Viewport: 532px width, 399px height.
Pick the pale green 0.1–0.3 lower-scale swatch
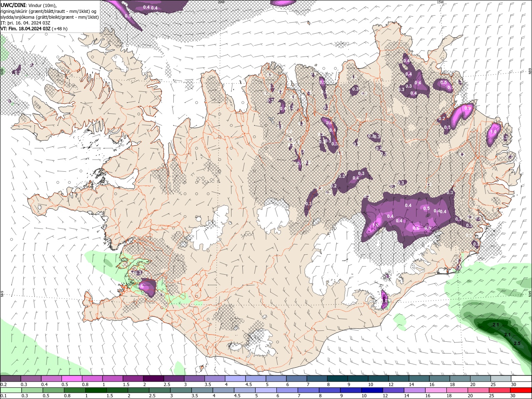point(10,389)
